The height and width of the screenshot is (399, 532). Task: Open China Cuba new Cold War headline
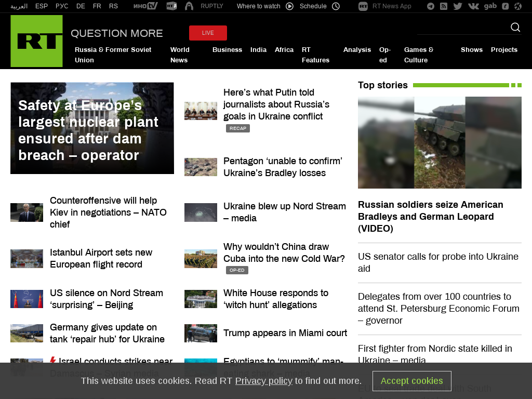tap(284, 252)
